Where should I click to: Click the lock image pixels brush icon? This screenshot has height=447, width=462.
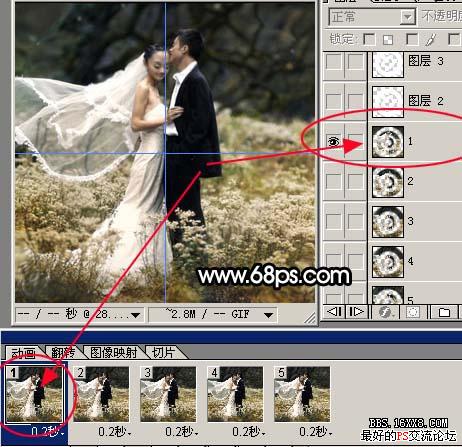[430, 40]
